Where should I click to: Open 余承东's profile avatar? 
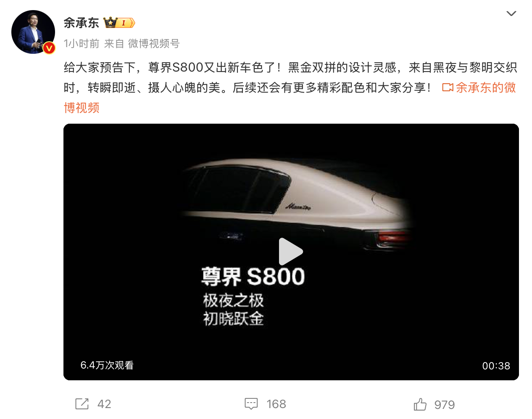pyautogui.click(x=33, y=32)
